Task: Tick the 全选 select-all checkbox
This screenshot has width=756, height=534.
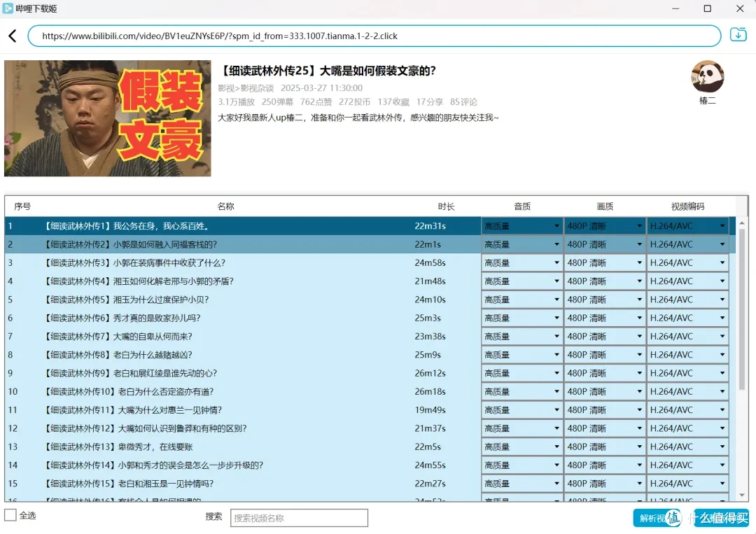Action: coord(10,514)
